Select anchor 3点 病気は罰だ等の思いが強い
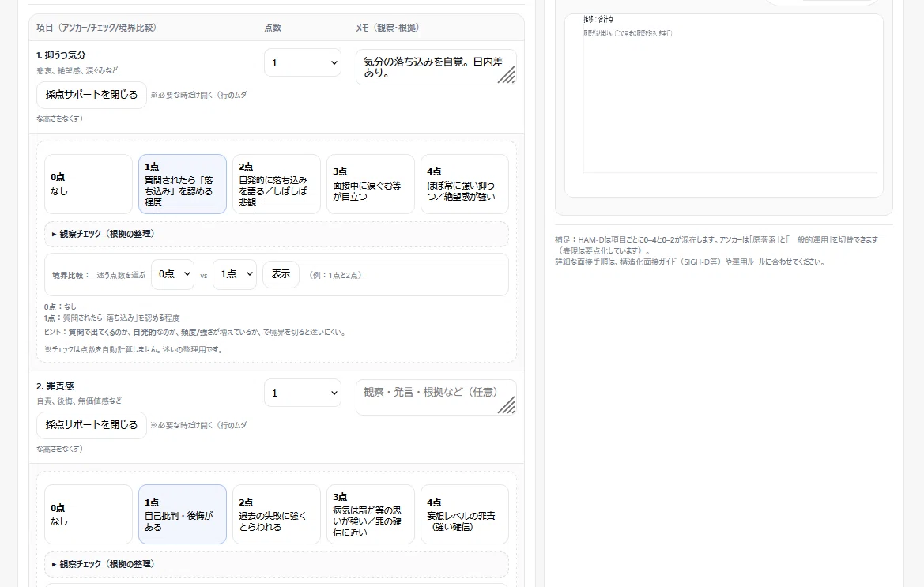 click(371, 514)
